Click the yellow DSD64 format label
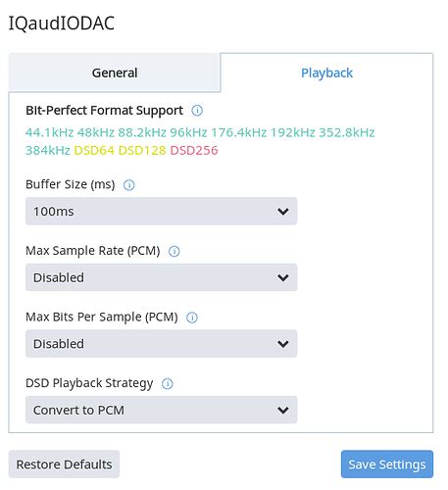Screen dimensions: 448x490 point(94,151)
